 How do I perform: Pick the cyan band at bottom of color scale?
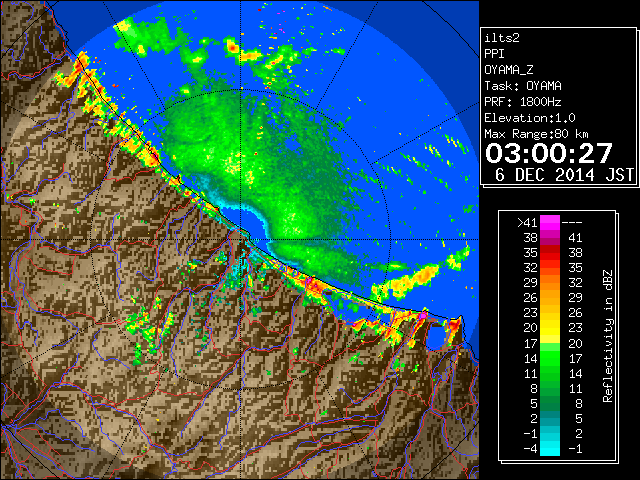tap(550, 449)
